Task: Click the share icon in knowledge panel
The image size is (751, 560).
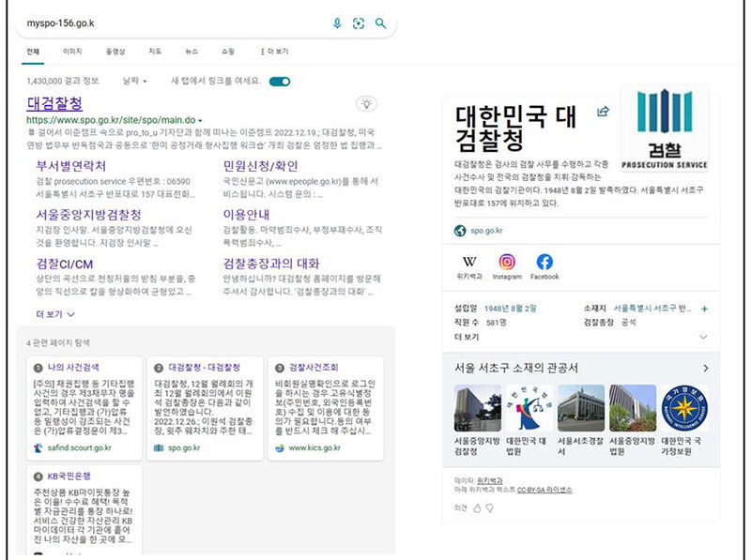Action: pos(603,112)
